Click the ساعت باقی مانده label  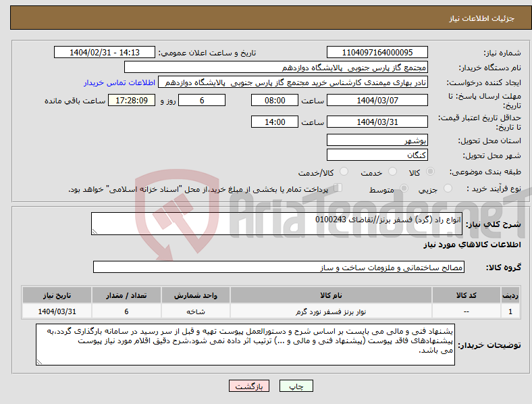pyautogui.click(x=75, y=101)
